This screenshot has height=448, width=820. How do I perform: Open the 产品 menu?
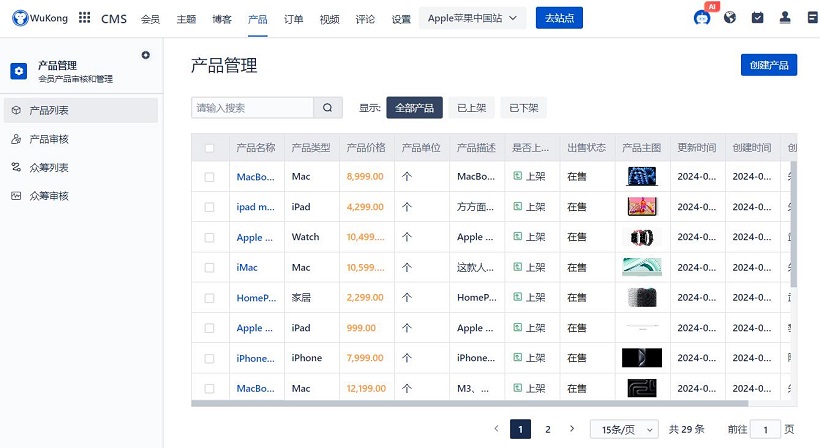(x=258, y=19)
